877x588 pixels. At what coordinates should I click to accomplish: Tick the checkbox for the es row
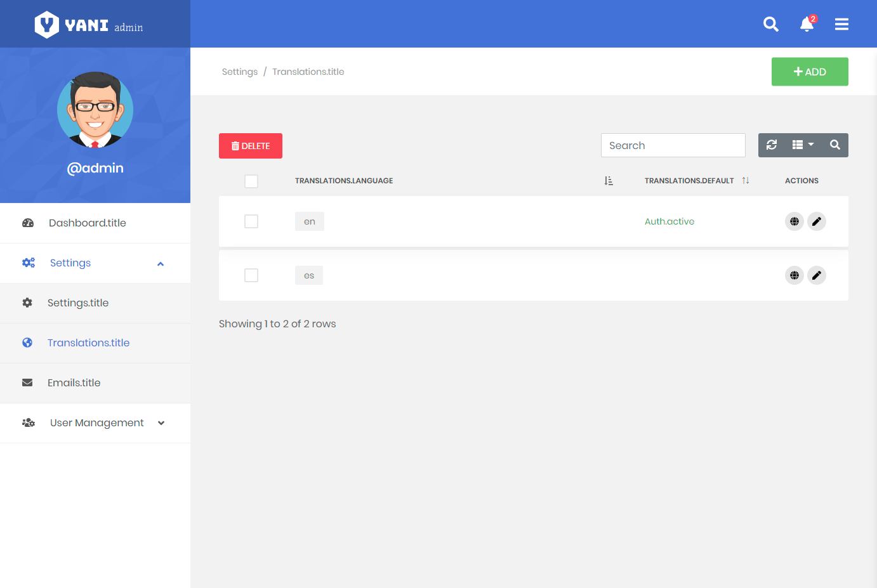point(251,275)
